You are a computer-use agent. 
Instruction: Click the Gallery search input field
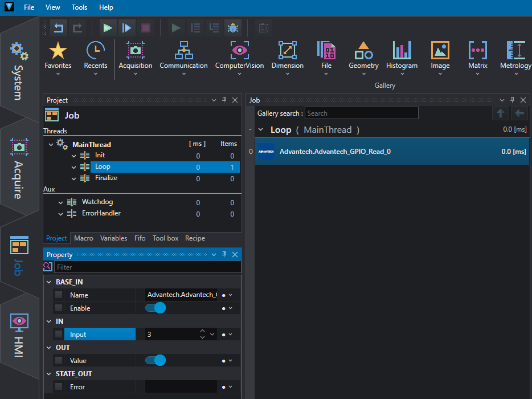(x=361, y=113)
